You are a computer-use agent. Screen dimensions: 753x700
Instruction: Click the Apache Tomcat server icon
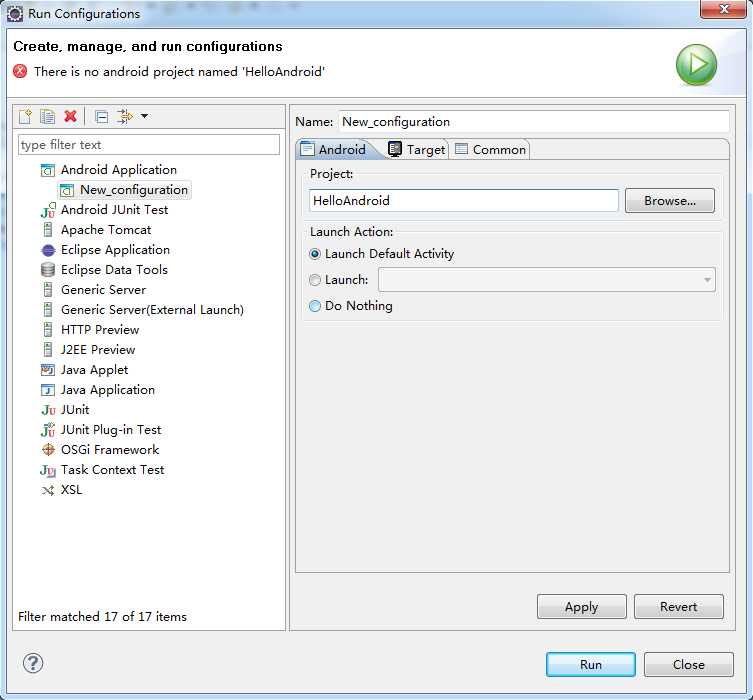48,230
